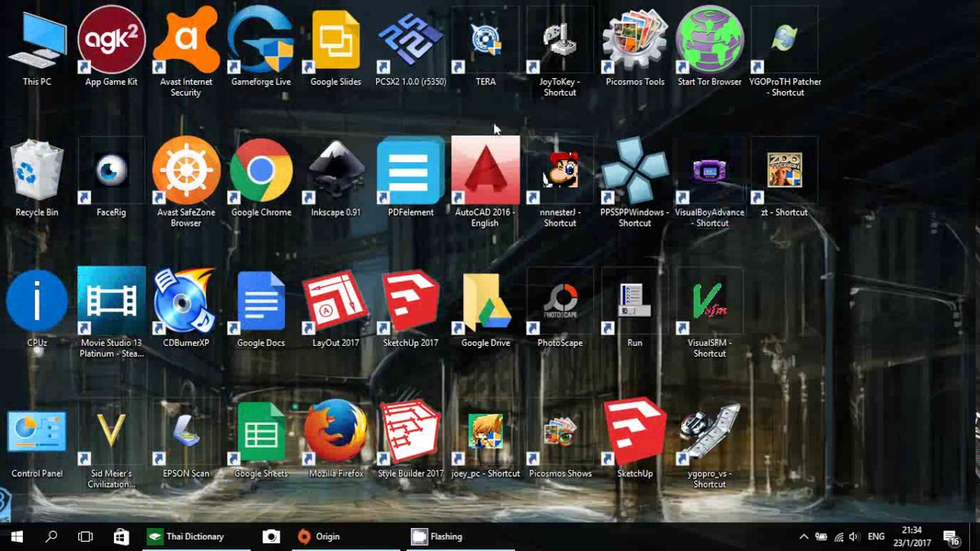The height and width of the screenshot is (551, 980).
Task: Select the App Game Kit shortcut
Action: [111, 46]
